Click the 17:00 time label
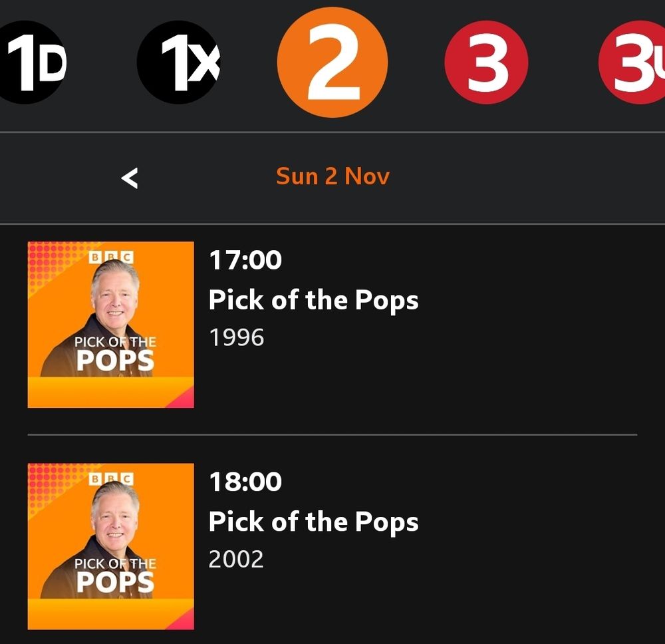The height and width of the screenshot is (644, 665). tap(245, 259)
